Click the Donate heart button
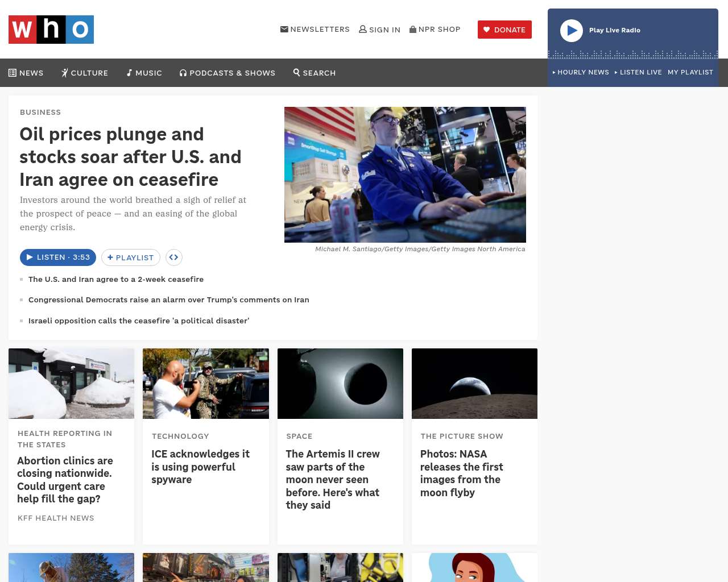This screenshot has width=728, height=582. click(x=504, y=30)
